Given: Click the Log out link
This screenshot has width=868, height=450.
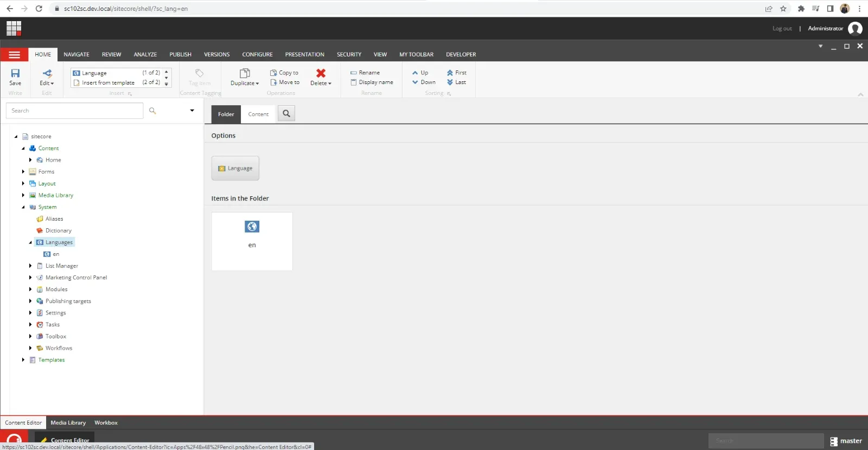Looking at the screenshot, I should point(782,29).
